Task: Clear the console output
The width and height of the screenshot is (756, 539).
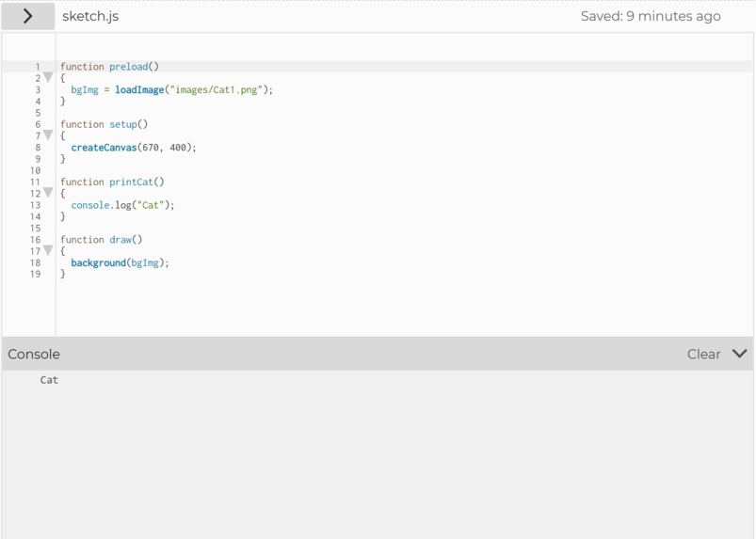Action: 703,354
